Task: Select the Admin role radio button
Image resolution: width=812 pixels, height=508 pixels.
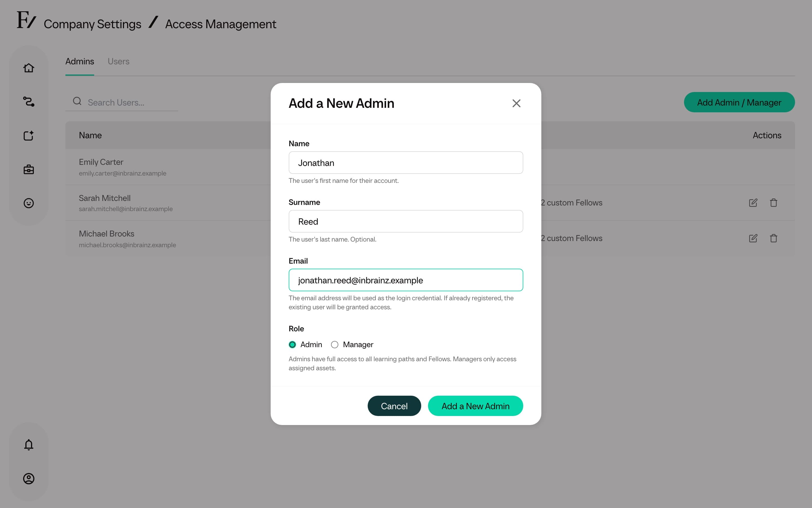Action: 292,344
